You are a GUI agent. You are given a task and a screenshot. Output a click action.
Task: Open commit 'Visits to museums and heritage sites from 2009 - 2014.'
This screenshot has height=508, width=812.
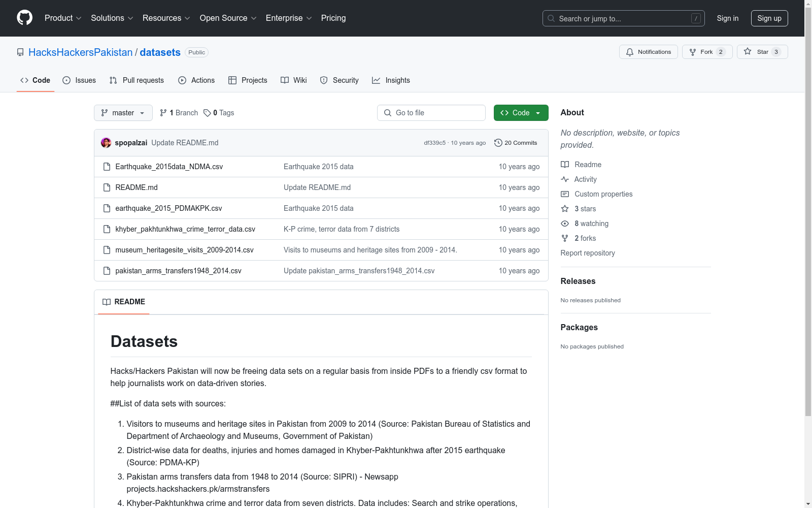[370, 250]
